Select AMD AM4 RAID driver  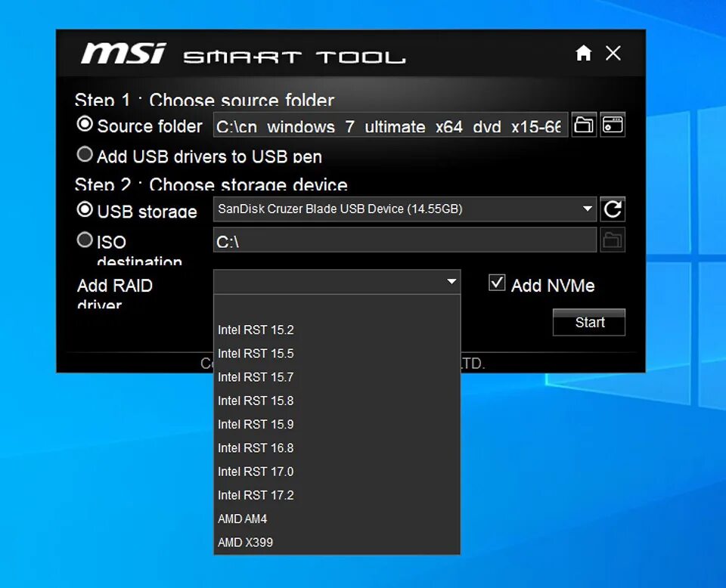click(x=242, y=518)
